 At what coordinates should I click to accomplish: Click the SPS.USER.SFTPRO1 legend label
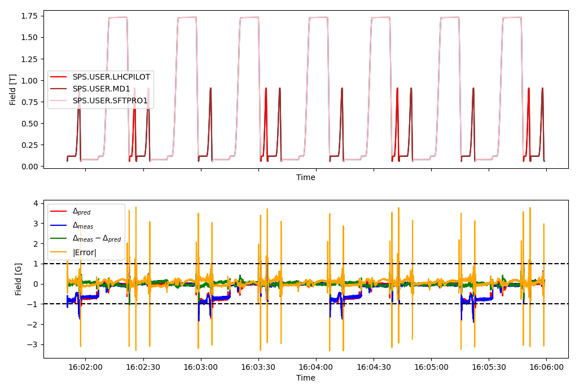point(109,101)
